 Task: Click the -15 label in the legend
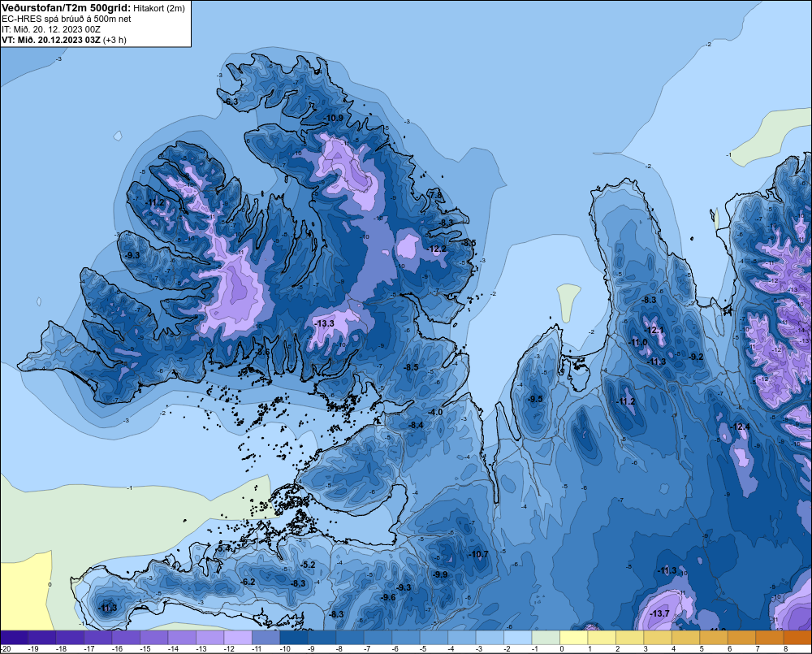(145, 649)
